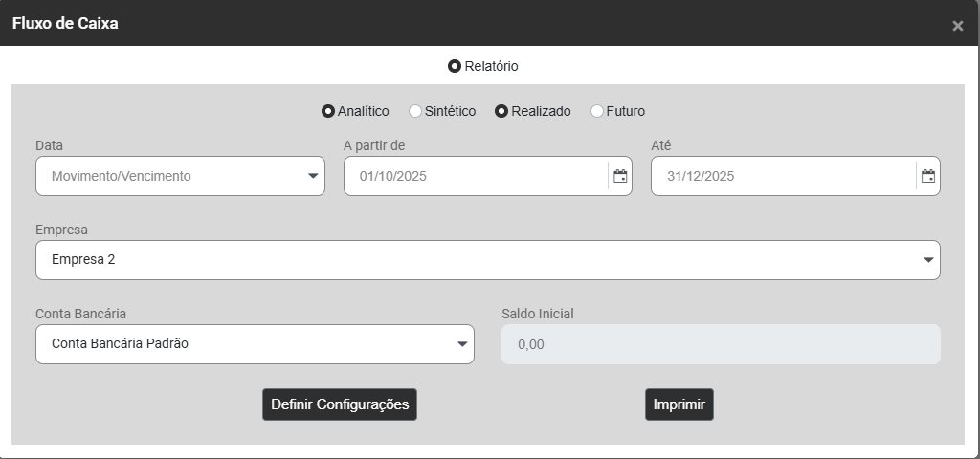Expand the Conta Bancária dropdown arrow
The width and height of the screenshot is (980, 459).
(462, 344)
